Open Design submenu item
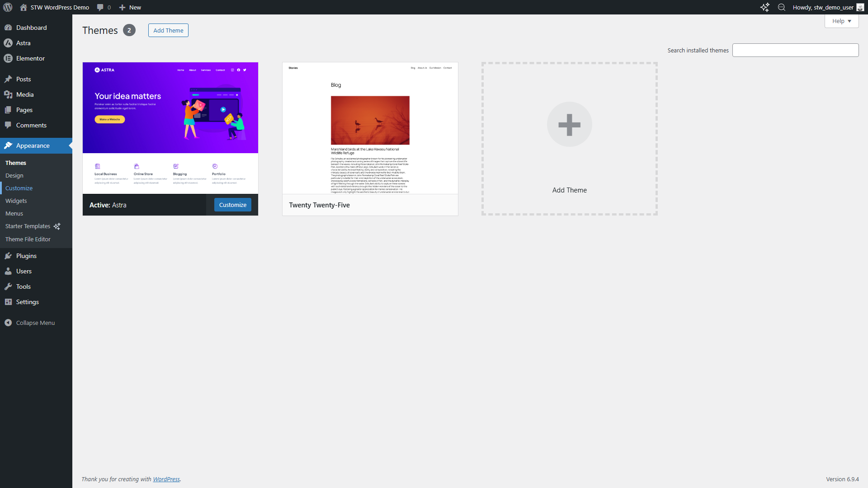Screen dimensions: 868x488 point(14,175)
